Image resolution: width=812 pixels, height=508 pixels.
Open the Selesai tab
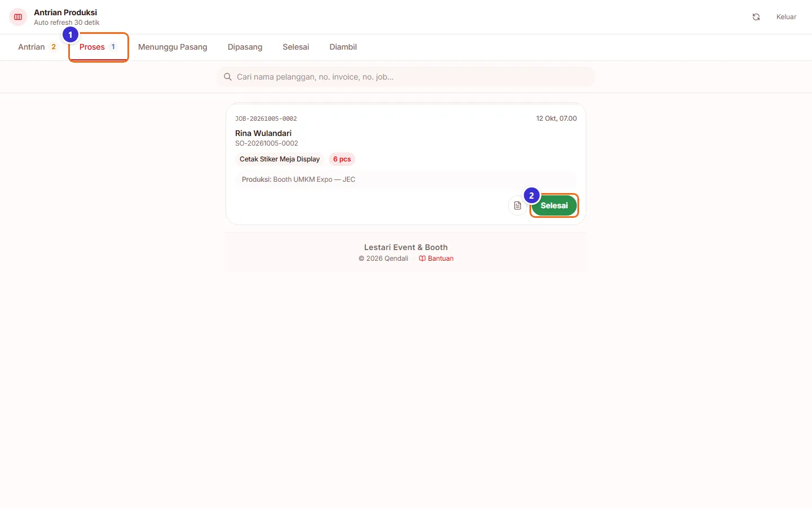coord(295,47)
